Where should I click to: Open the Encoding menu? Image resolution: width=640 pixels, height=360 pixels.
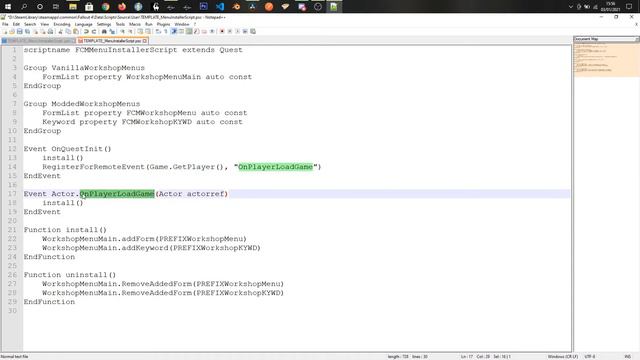coord(62,24)
